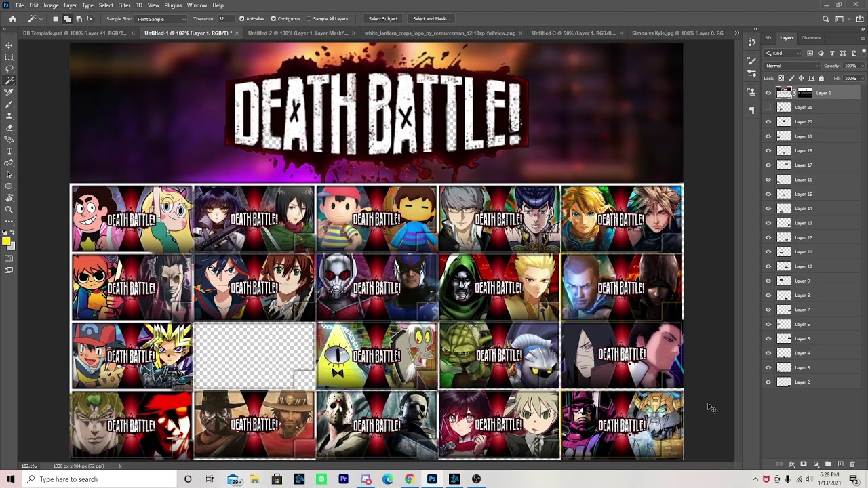This screenshot has width=868, height=488.
Task: Click the Home icon in options bar
Action: (x=12, y=19)
